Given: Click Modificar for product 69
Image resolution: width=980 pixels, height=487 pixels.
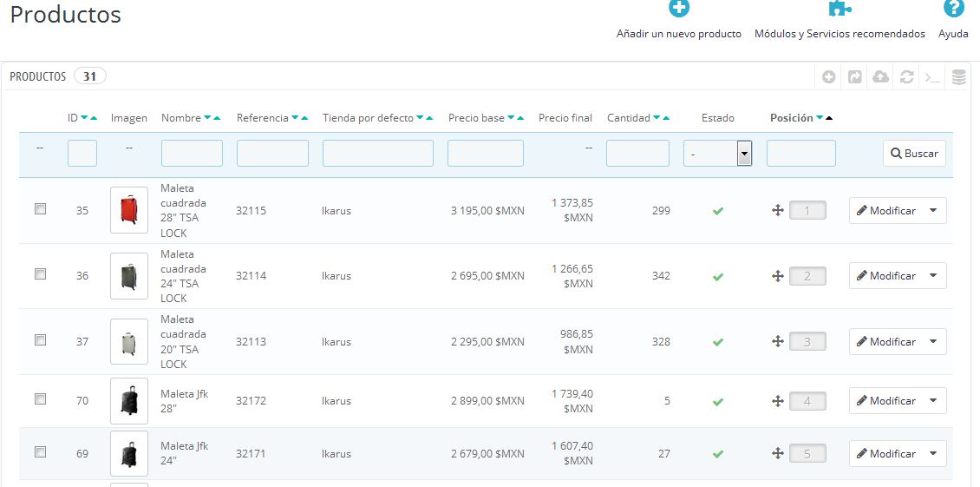Looking at the screenshot, I should pos(886,453).
